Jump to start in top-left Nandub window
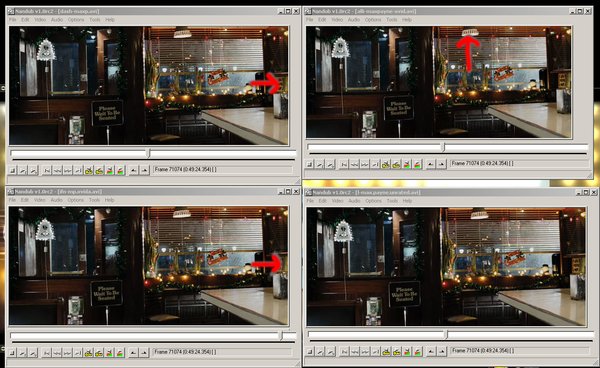600x368 pixels. coord(47,170)
